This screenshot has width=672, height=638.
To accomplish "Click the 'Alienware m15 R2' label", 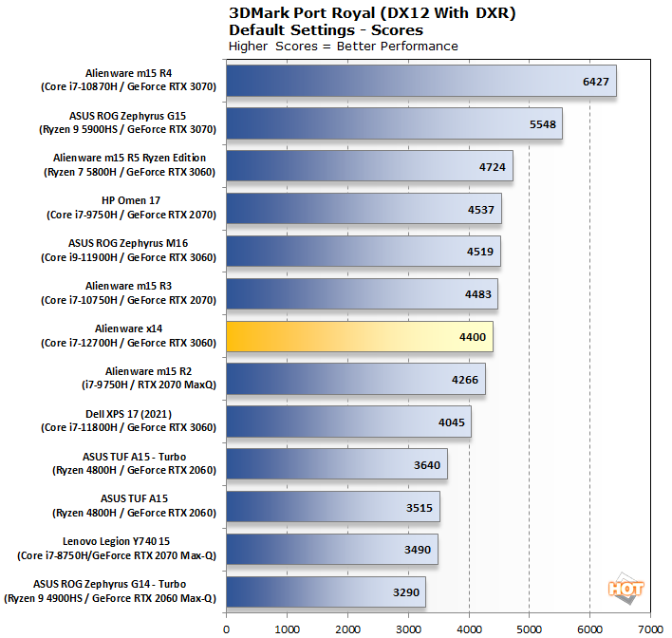I will (149, 371).
